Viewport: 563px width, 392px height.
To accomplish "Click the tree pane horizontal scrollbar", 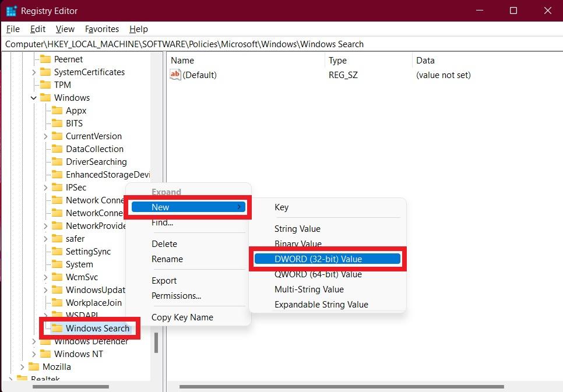I will 71,387.
